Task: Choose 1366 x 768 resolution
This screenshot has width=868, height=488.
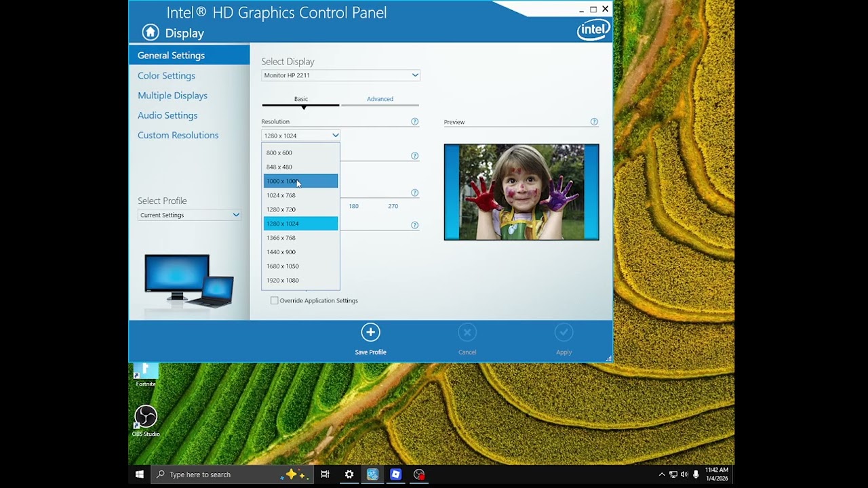Action: click(x=300, y=238)
